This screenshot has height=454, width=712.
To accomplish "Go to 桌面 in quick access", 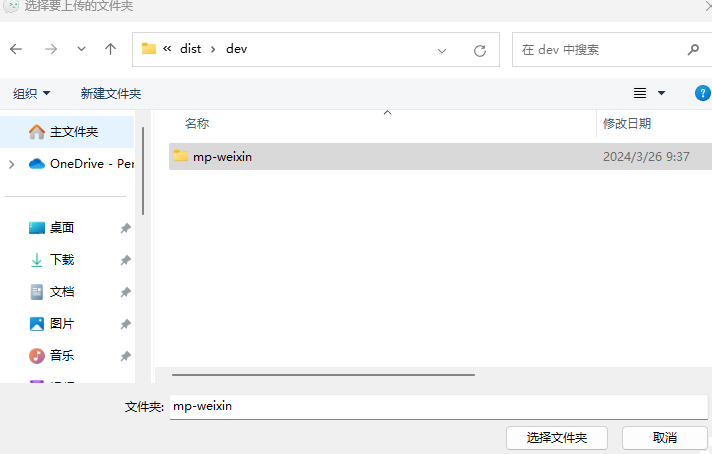I will 51,227.
